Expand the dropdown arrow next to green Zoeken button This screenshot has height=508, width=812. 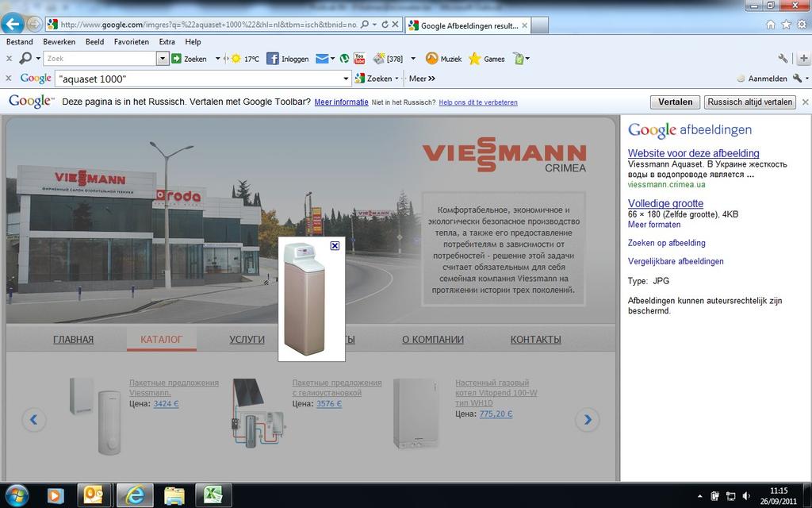217,59
